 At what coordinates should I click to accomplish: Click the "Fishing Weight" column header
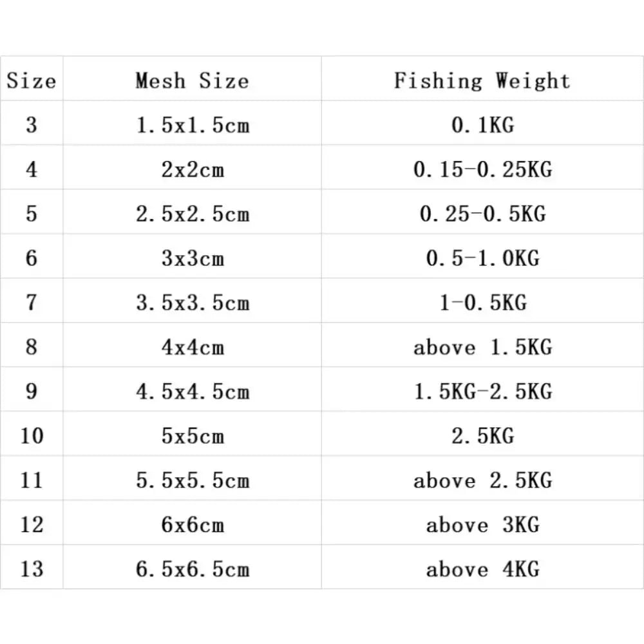482,80
